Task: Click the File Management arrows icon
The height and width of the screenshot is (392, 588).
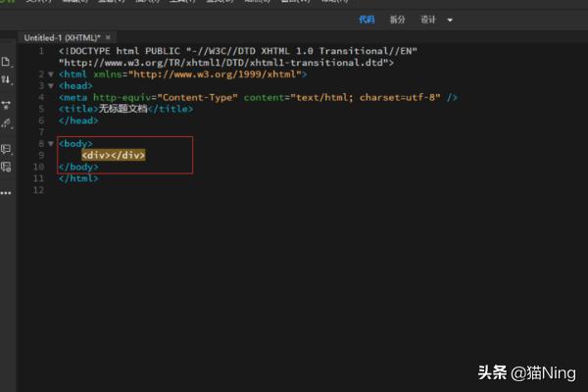Action: 6,81
